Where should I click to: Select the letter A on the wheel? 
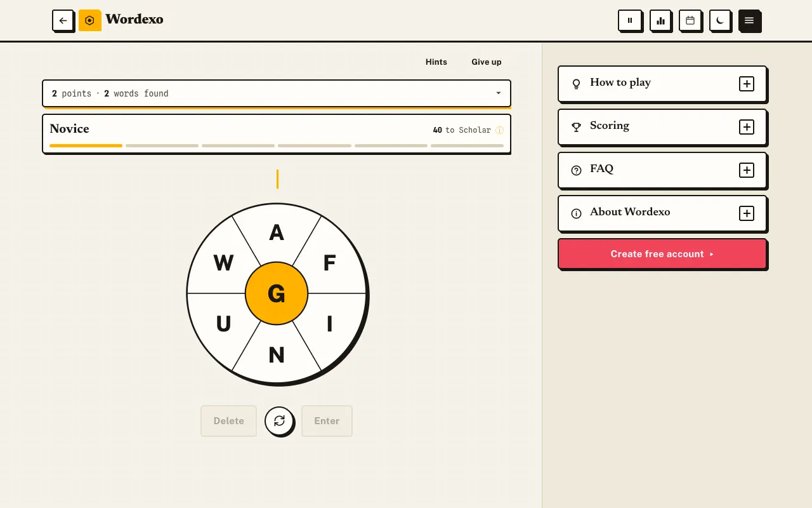tap(277, 233)
